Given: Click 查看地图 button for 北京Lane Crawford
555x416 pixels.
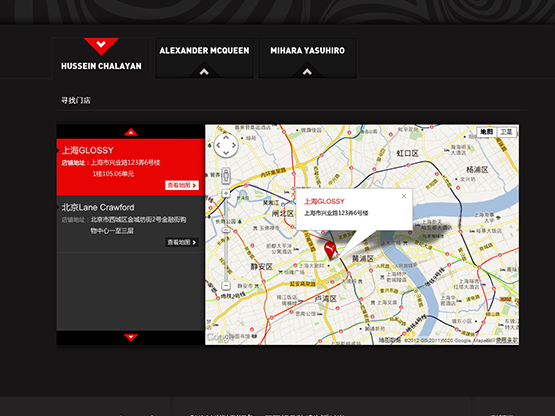Looking at the screenshot, I should (182, 242).
